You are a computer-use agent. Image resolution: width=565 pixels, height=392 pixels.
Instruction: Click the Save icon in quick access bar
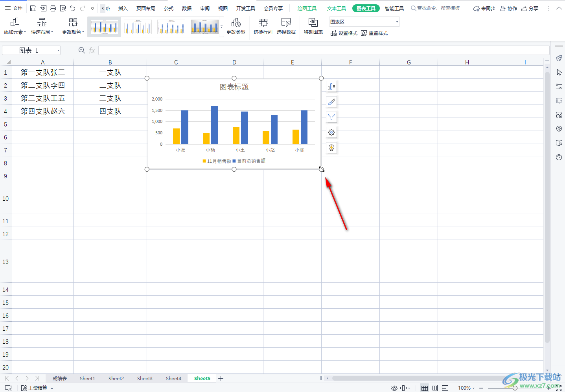33,8
